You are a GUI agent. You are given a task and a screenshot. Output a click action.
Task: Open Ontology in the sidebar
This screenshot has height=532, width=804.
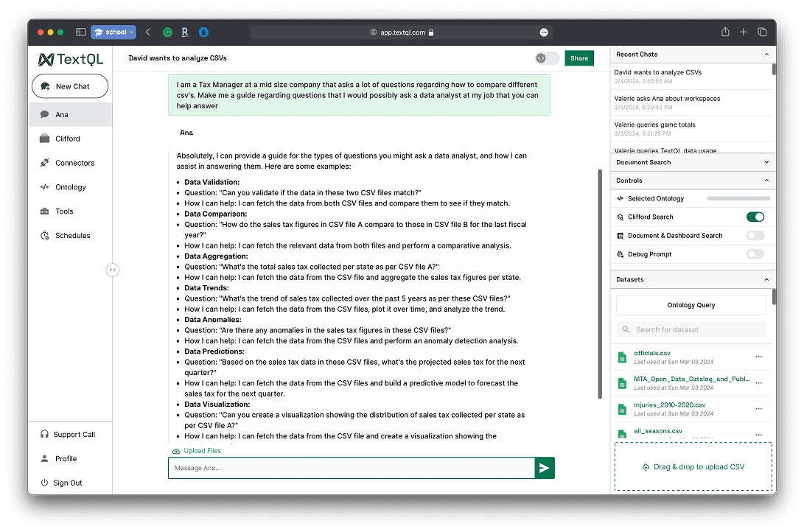point(70,187)
